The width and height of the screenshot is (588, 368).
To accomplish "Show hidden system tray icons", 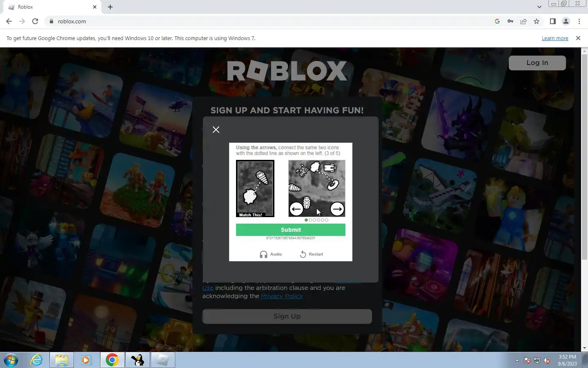I will click(517, 361).
